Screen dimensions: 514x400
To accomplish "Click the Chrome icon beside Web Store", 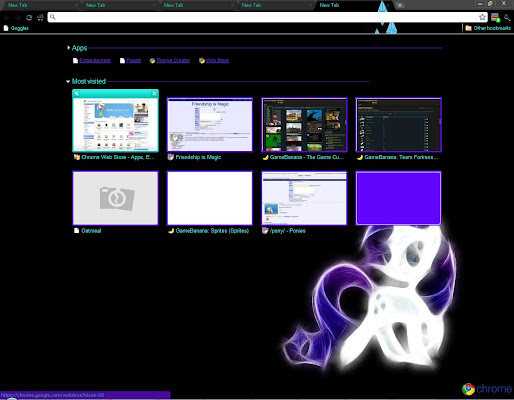I will point(202,61).
